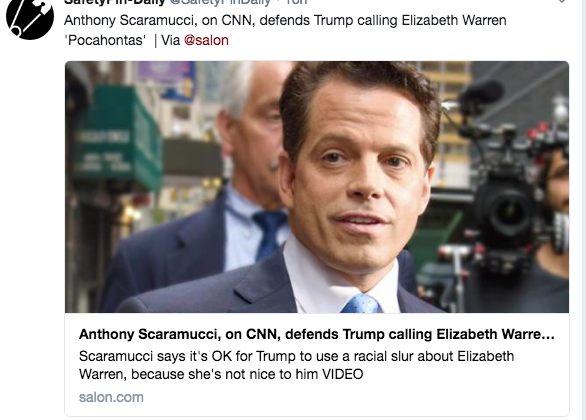Click the bold card headline about Scaramucci
This screenshot has width=586, height=420.
click(317, 334)
